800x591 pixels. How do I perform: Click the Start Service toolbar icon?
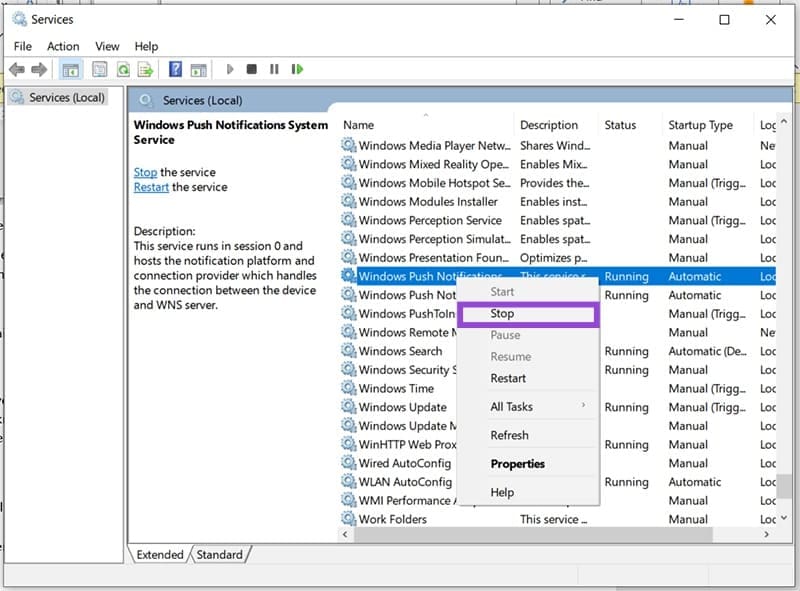pos(230,69)
